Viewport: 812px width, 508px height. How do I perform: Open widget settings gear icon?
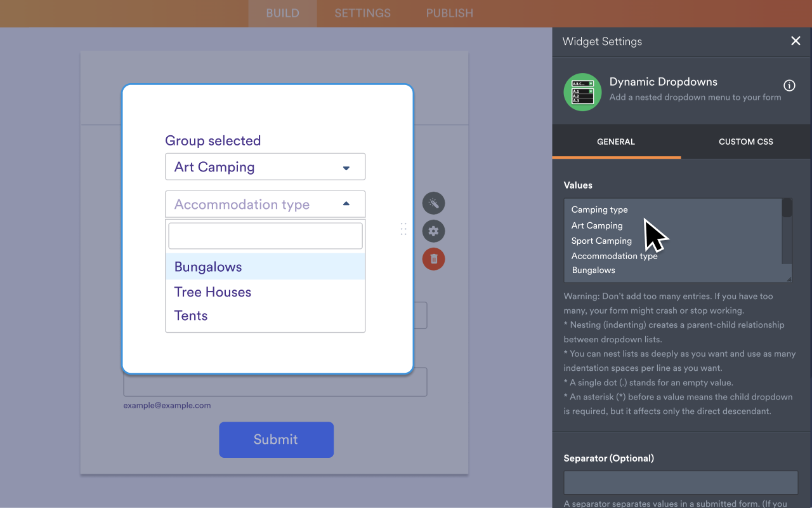click(433, 231)
